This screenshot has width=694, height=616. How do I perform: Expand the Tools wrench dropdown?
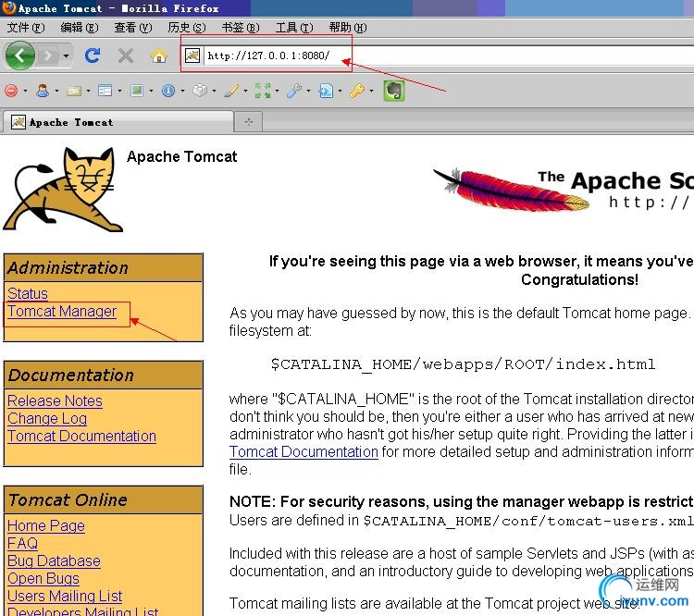click(x=308, y=92)
